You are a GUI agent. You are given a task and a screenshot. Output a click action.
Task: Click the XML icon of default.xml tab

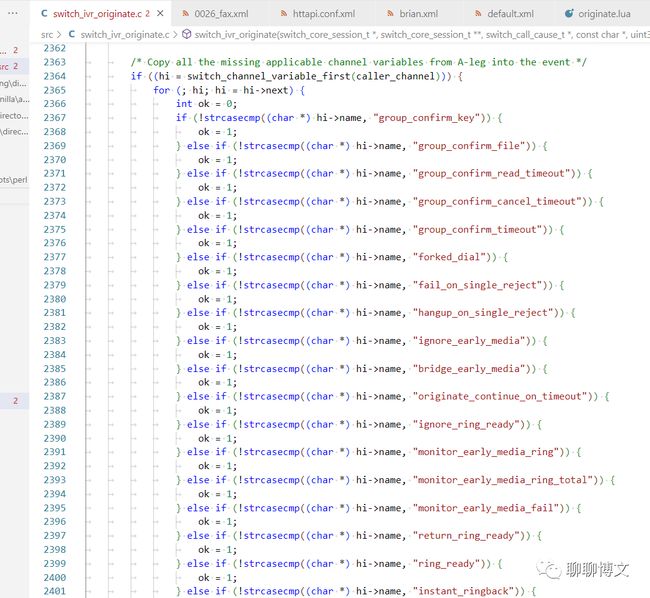[478, 14]
